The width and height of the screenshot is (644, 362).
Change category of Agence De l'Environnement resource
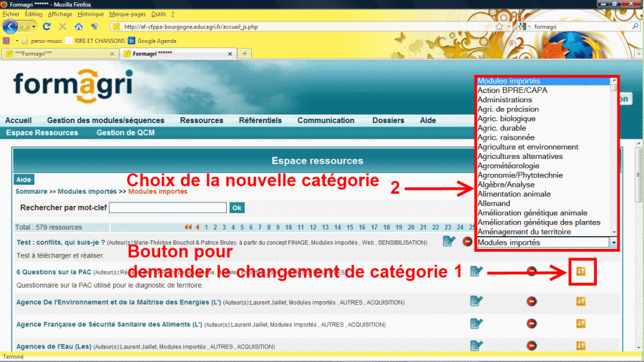pos(581,302)
